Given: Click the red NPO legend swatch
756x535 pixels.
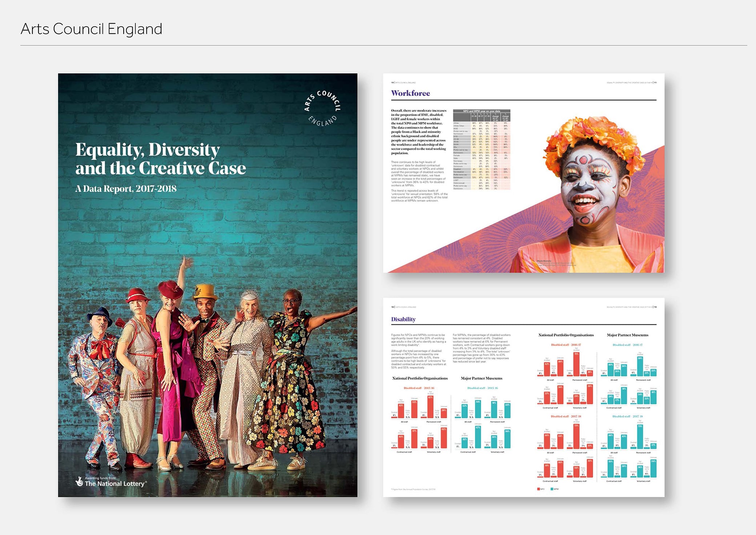Looking at the screenshot, I should [538, 489].
